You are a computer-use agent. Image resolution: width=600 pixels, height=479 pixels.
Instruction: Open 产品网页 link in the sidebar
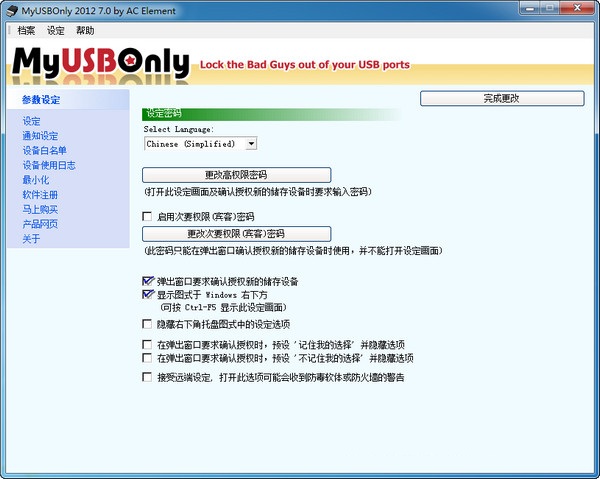40,224
